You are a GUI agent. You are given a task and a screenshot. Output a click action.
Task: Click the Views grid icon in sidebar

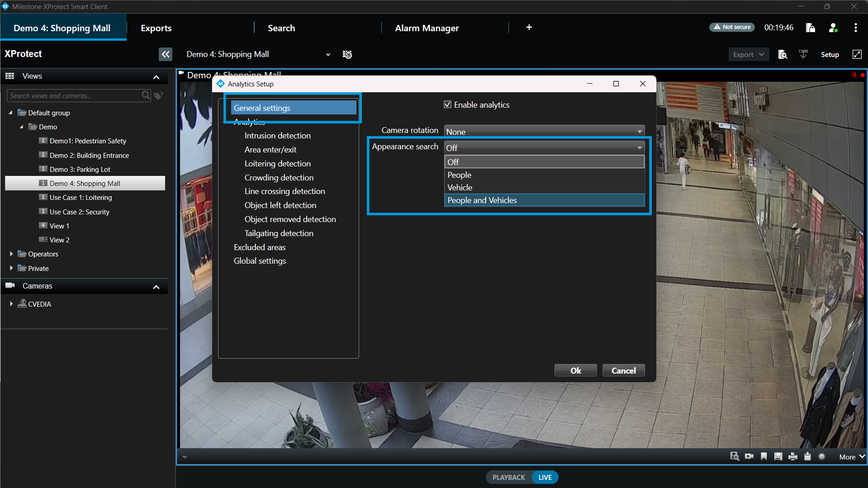click(x=10, y=76)
